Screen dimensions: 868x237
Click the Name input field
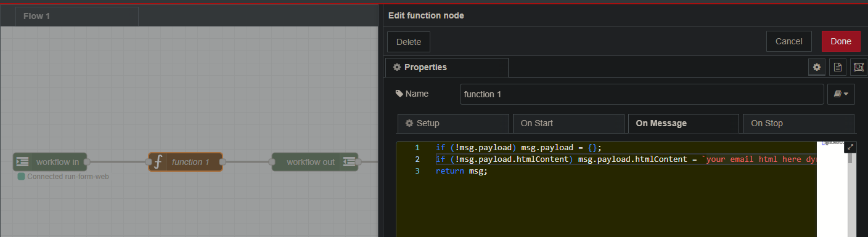coord(642,94)
